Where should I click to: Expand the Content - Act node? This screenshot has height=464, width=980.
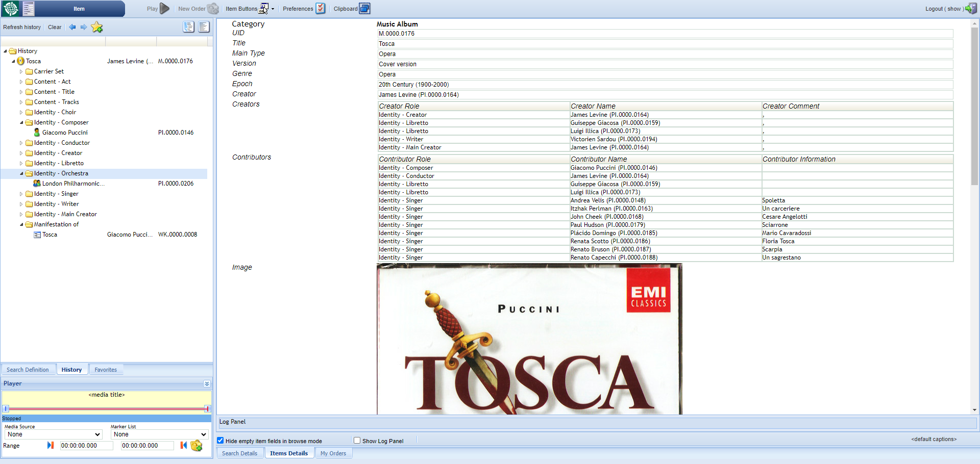tap(21, 82)
